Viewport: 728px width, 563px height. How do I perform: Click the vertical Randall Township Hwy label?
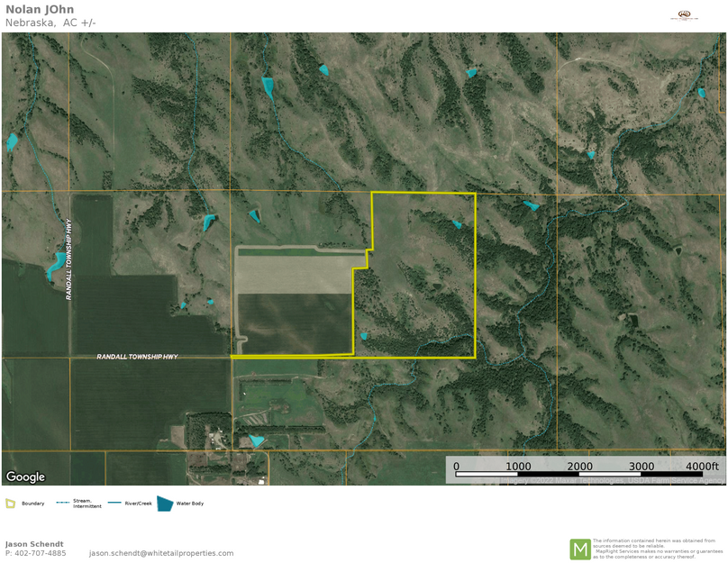coord(68,259)
